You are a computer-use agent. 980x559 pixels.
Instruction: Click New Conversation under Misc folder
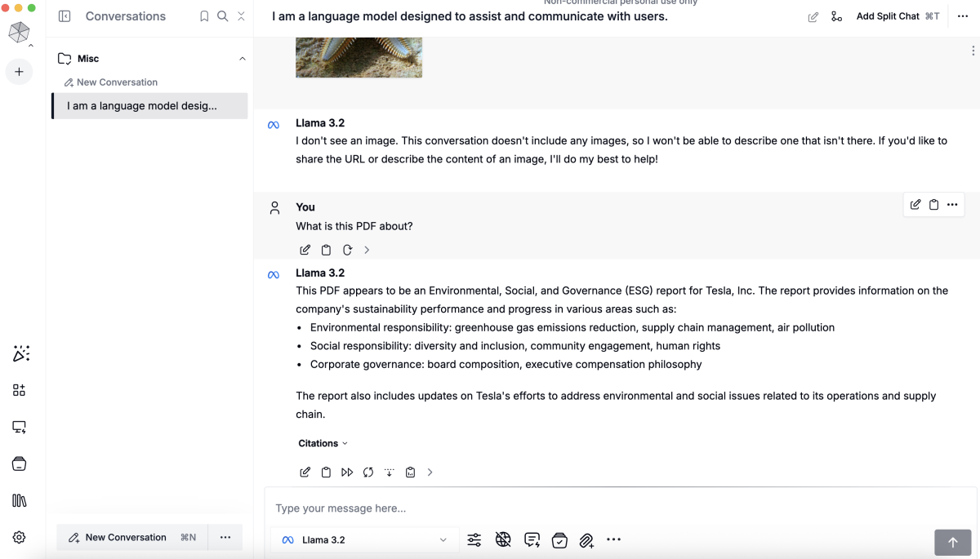[111, 82]
